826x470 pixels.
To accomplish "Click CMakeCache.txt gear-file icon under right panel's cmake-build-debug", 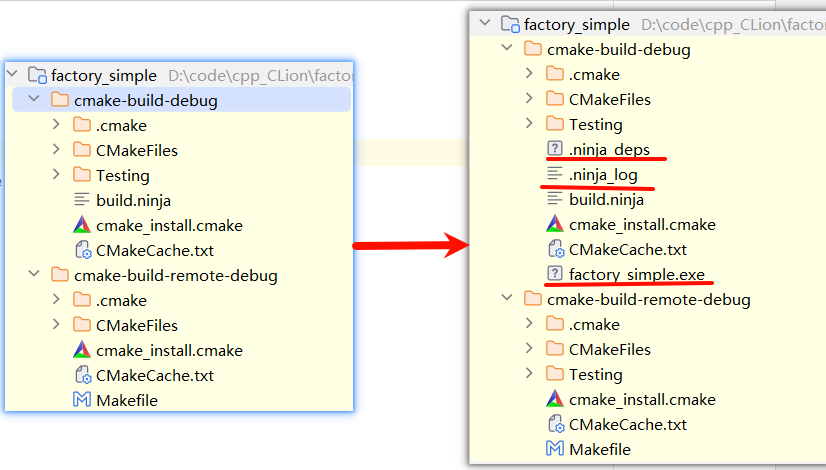I will pos(556,249).
